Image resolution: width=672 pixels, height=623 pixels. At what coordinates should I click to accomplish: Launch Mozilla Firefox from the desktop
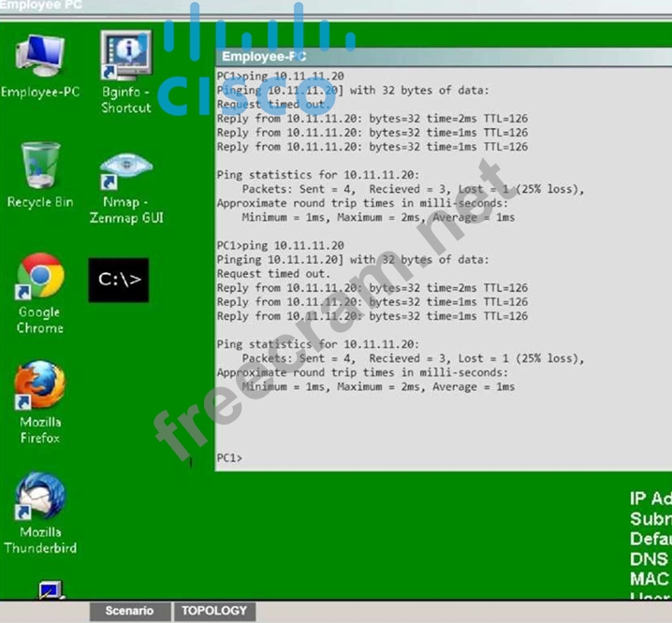coord(40,387)
